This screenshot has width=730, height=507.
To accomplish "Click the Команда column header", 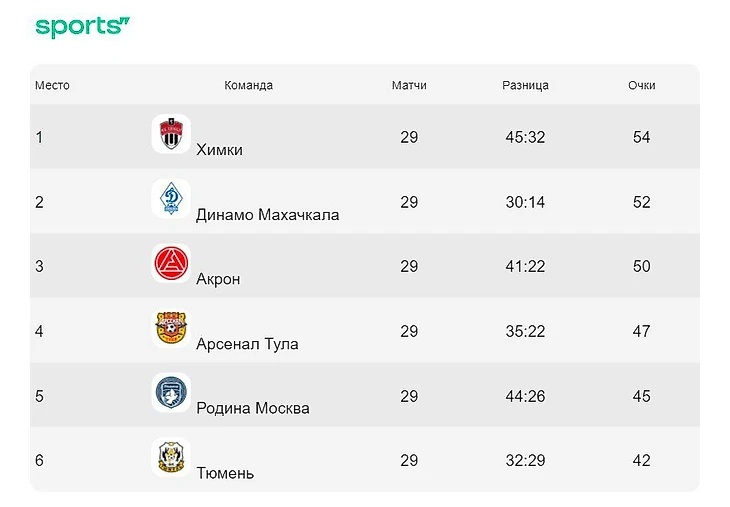I will (x=248, y=86).
